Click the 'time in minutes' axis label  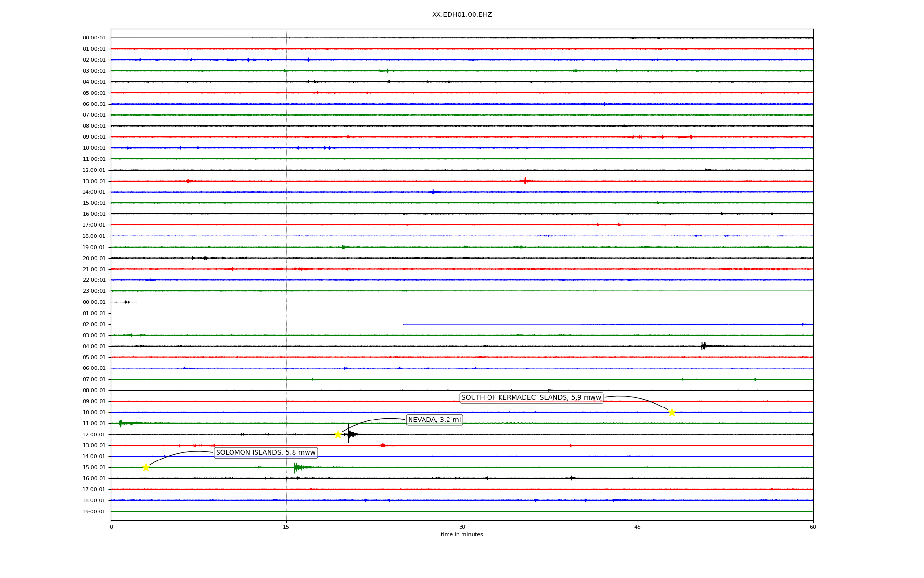[462, 535]
